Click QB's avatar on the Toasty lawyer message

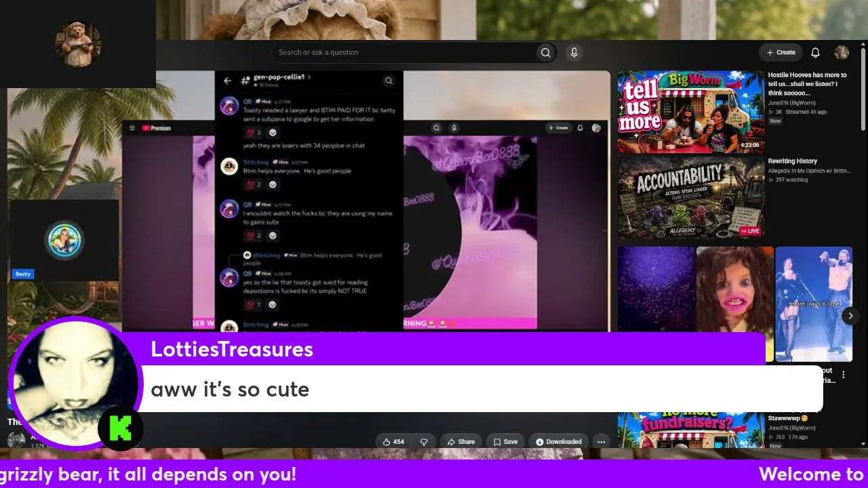pos(229,105)
